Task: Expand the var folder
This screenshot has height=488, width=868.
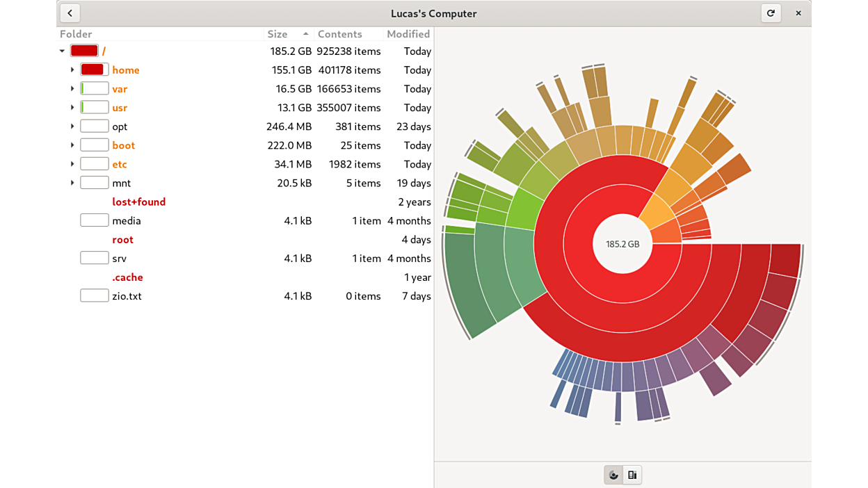Action: [x=72, y=88]
